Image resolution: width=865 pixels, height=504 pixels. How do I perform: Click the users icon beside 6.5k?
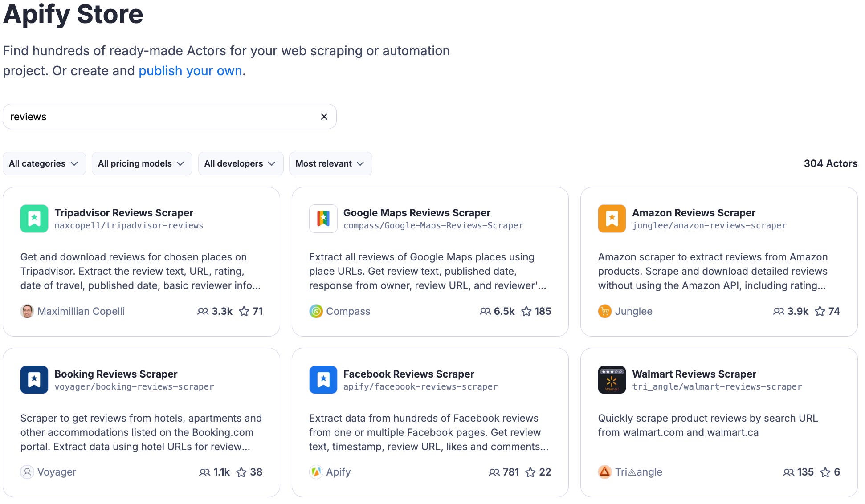pos(486,311)
